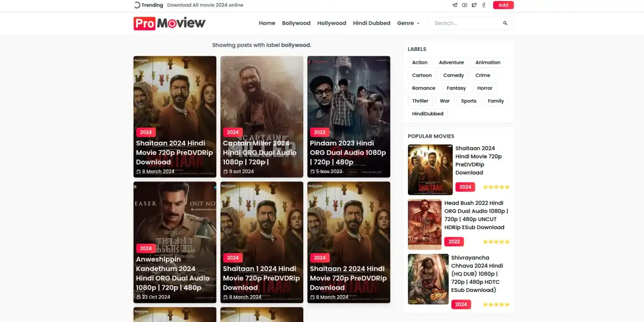644x322 pixels.
Task: Click the POPULAR MOVIES heading
Action: click(431, 136)
